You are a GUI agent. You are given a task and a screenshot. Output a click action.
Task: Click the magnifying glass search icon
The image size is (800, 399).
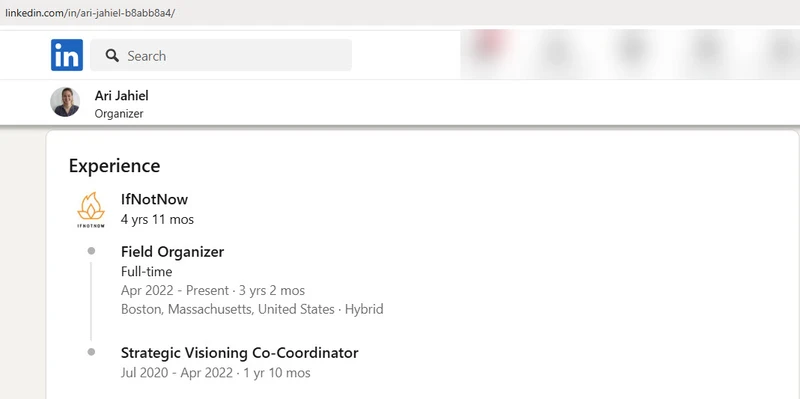(x=112, y=56)
